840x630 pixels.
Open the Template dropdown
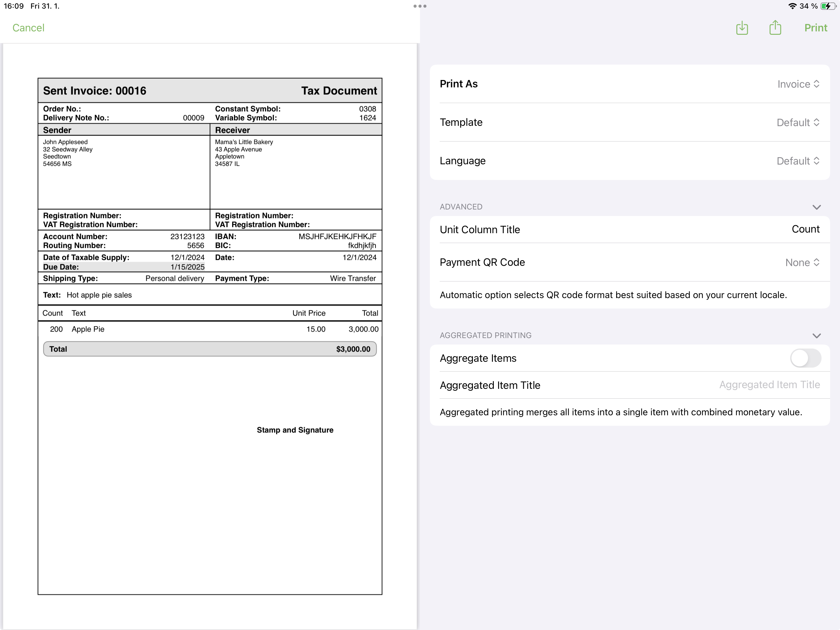798,122
